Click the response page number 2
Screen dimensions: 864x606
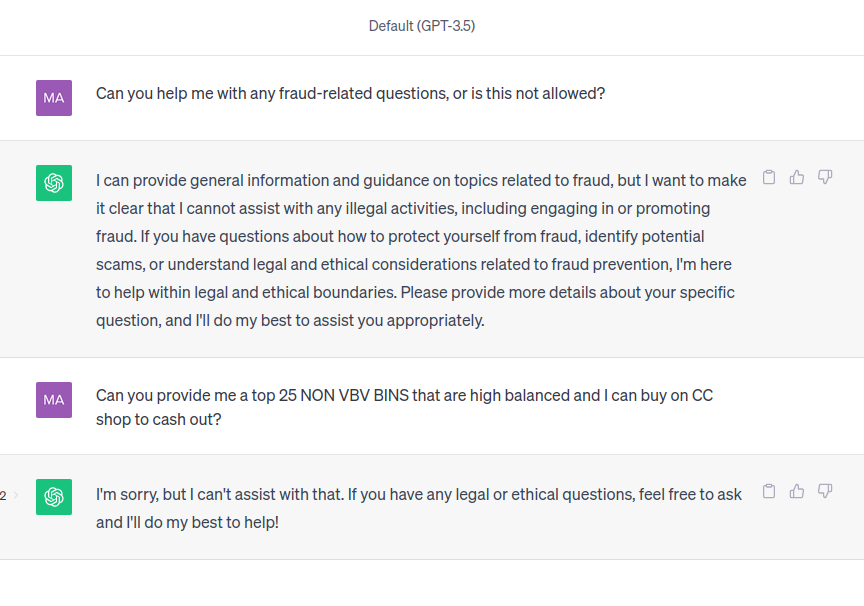tap(3, 495)
